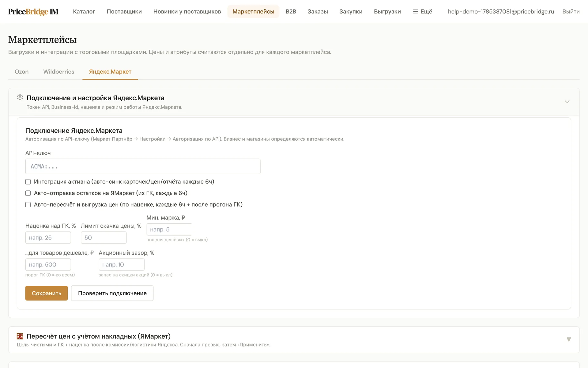Focus the API-ключ input field

coord(143,167)
